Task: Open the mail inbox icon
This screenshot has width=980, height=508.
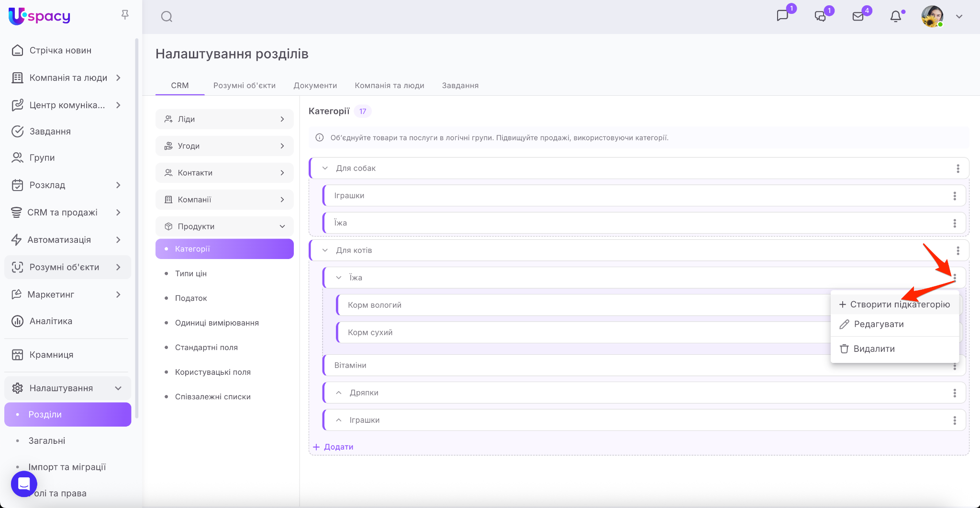Action: (858, 16)
